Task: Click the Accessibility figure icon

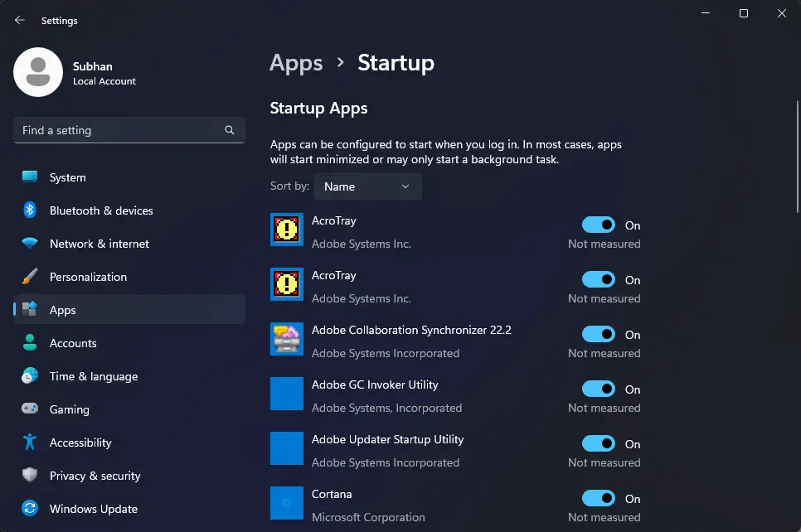Action: coord(30,443)
